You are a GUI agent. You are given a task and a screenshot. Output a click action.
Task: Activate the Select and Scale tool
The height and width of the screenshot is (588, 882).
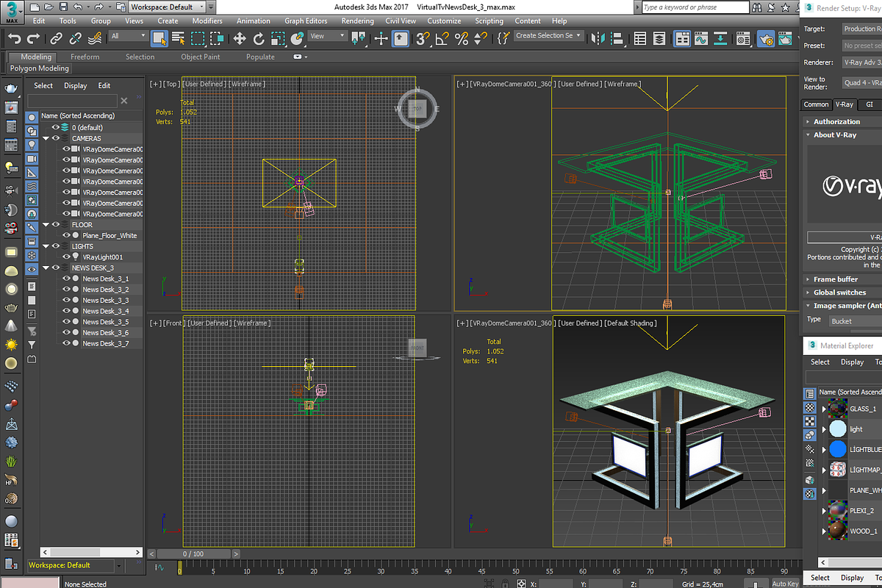[278, 38]
